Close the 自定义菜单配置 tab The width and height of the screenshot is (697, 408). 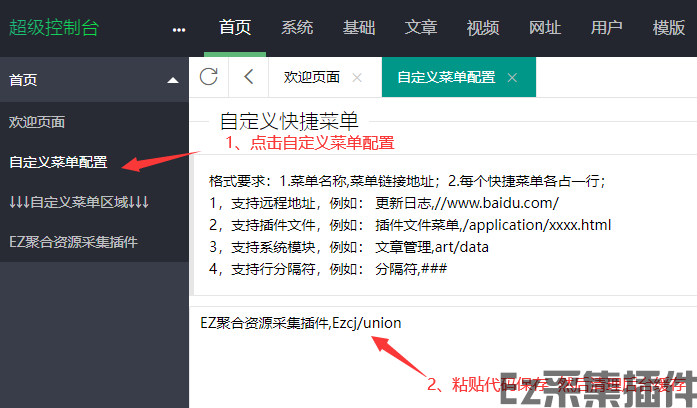point(512,77)
